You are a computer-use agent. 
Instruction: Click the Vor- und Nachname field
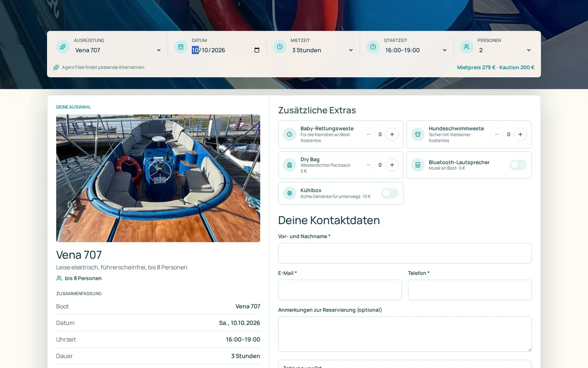tap(405, 253)
